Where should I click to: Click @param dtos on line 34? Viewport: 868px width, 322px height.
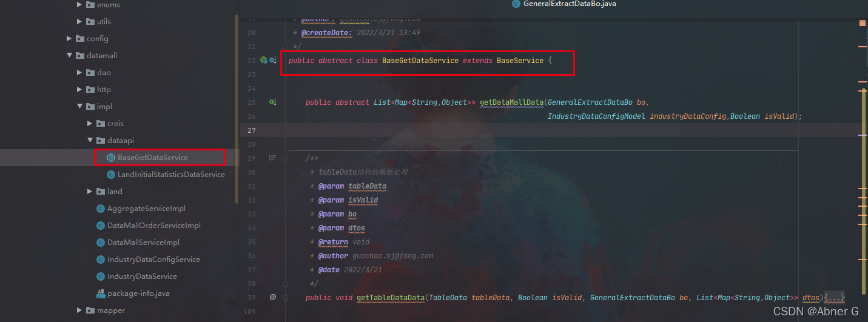[341, 228]
